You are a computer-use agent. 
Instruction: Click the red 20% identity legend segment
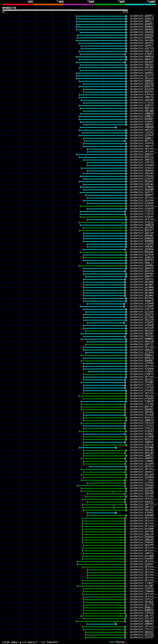(x=18, y=4)
